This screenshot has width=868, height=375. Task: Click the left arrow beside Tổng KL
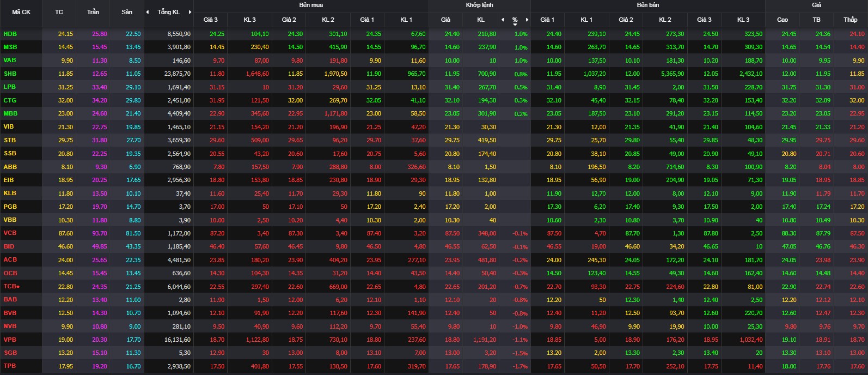(147, 12)
